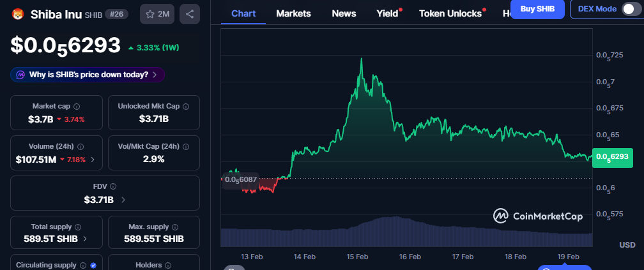Open 'Why is SHIB's price down today?'
The width and height of the screenshot is (644, 270).
(x=88, y=75)
